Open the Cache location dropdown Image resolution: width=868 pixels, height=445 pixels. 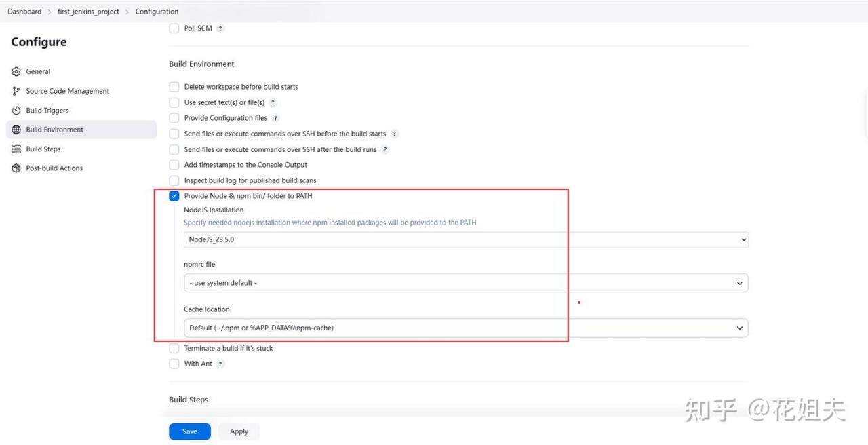coord(466,328)
